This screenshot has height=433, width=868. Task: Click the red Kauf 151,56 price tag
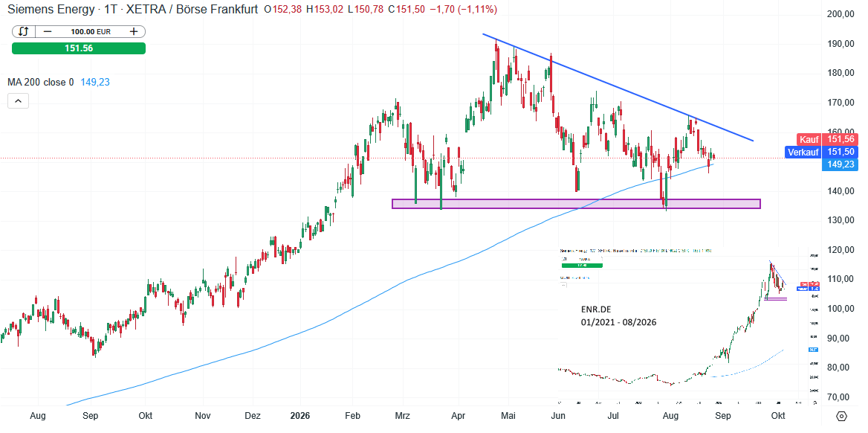[827, 140]
